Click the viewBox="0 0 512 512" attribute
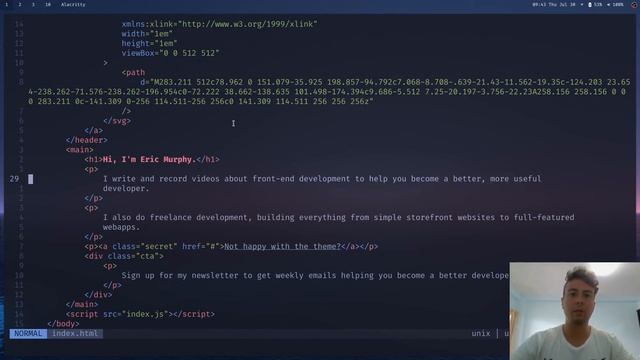This screenshot has height=360, width=640. [x=170, y=53]
